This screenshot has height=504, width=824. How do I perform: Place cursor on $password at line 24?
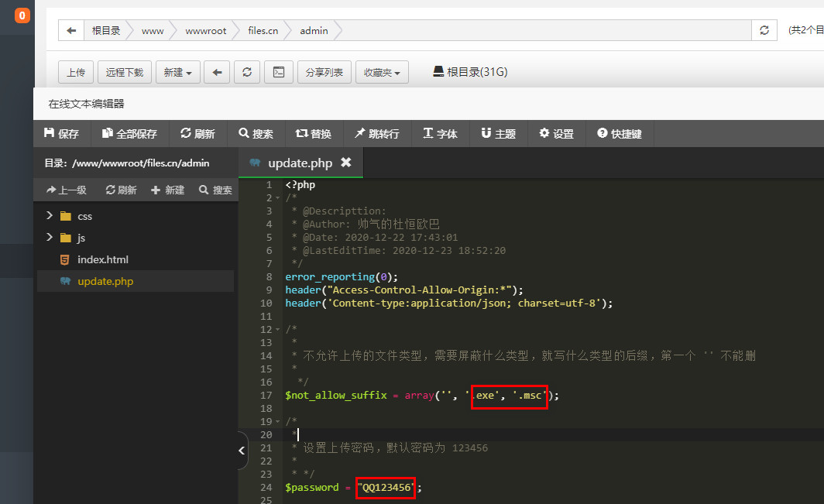[x=311, y=488]
